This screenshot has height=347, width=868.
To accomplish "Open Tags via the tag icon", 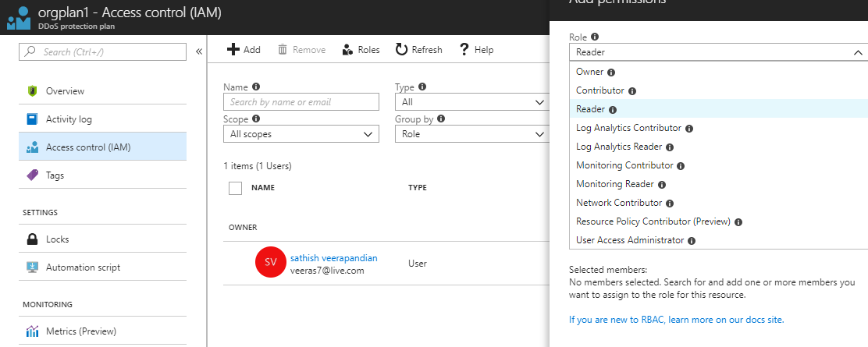I will (33, 175).
